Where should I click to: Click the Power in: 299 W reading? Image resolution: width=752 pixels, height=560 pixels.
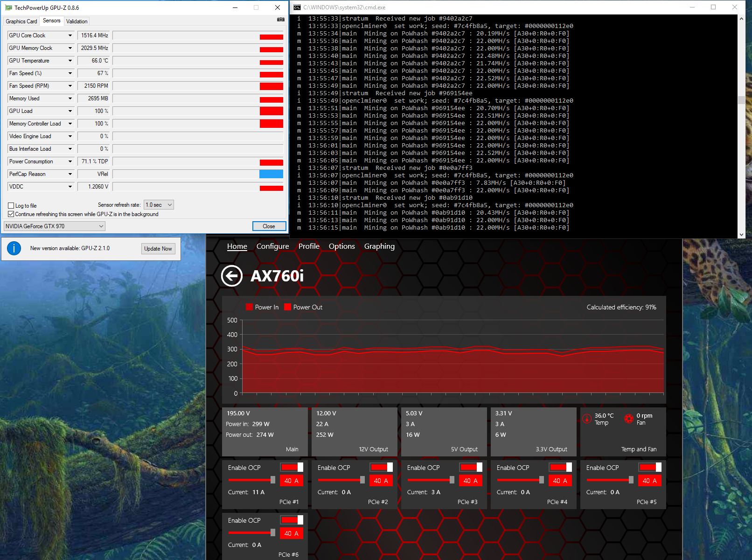coord(248,424)
